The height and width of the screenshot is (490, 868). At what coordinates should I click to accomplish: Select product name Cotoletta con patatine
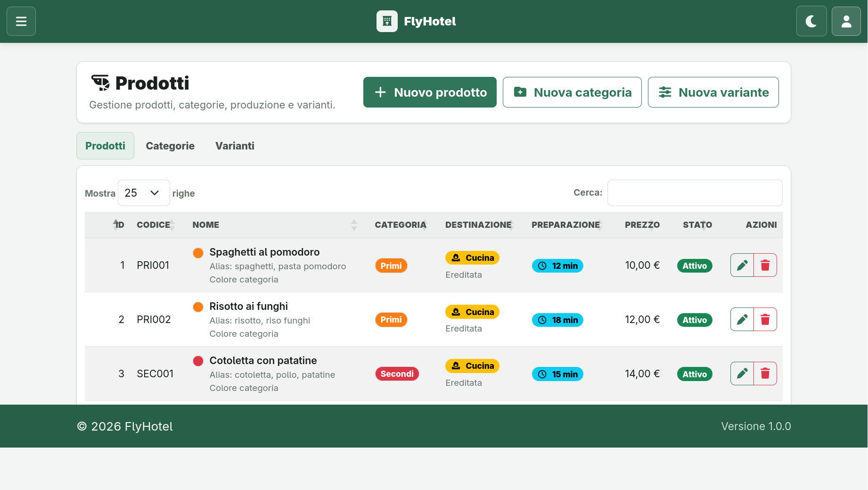[x=263, y=361]
